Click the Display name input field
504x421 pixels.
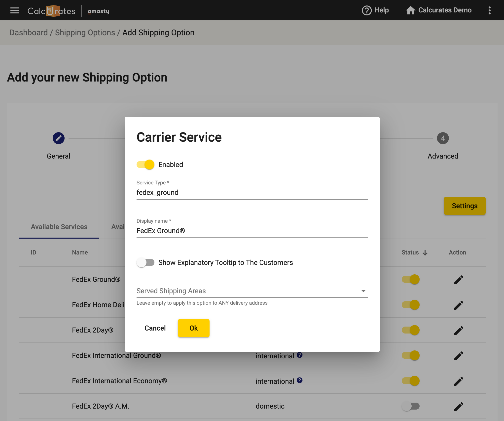pos(252,231)
